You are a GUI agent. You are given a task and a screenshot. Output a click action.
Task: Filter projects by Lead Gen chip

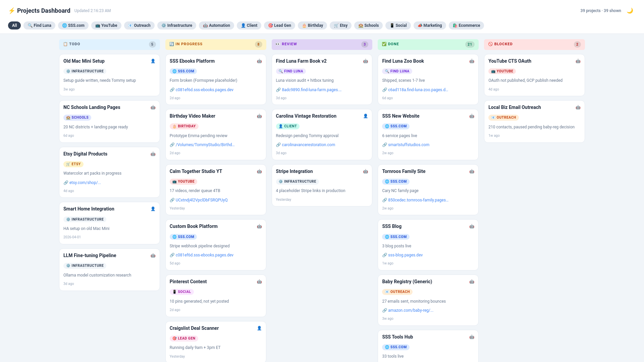pyautogui.click(x=279, y=25)
